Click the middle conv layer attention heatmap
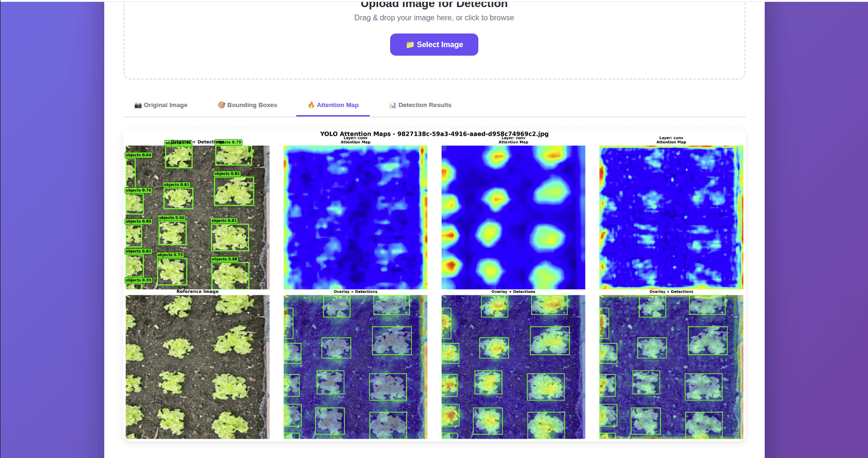 [513, 217]
